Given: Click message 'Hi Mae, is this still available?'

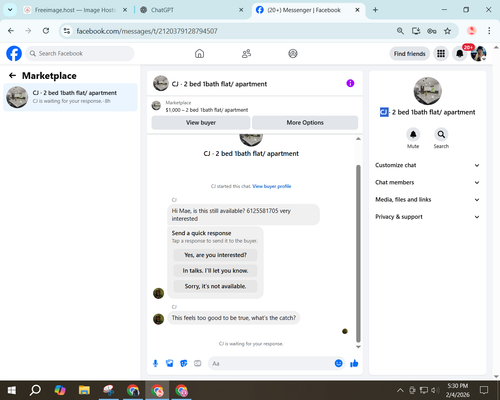Looking at the screenshot, I should coord(243,215).
